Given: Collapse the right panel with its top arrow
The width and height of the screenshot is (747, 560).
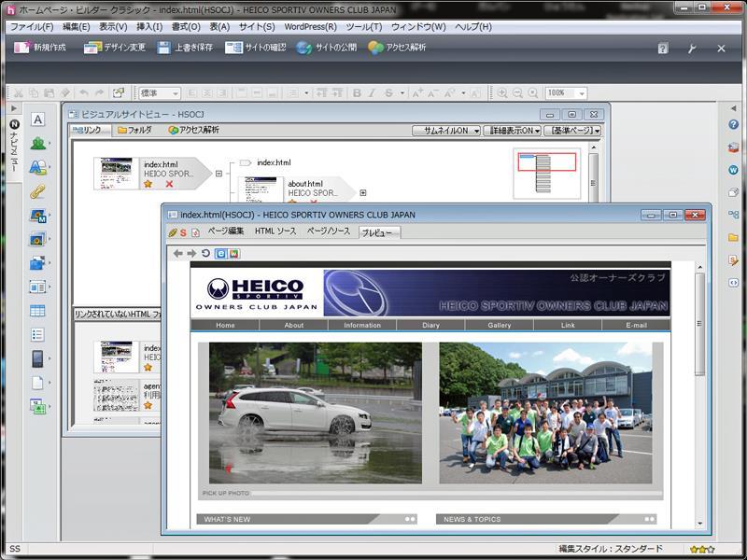Looking at the screenshot, I should 733,108.
